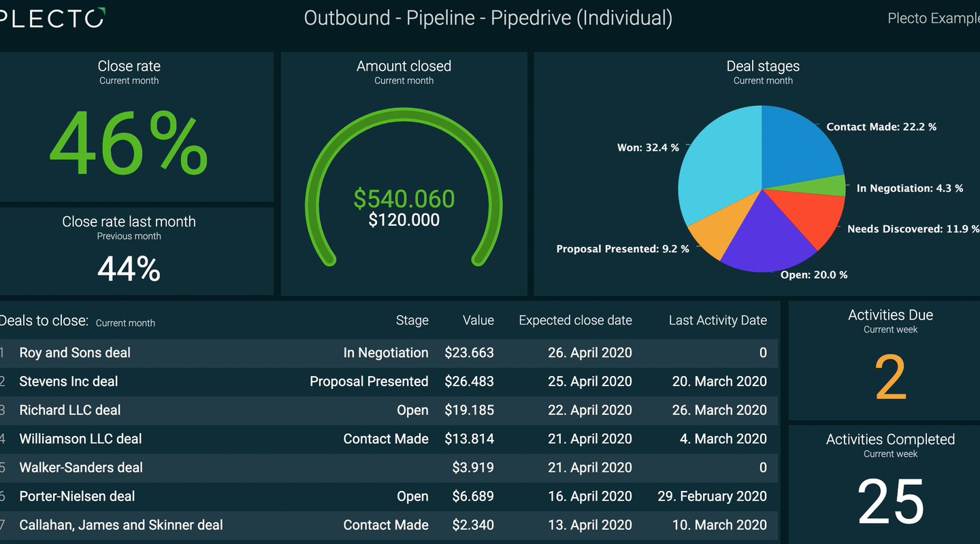Click the Deals to close heading

[44, 320]
